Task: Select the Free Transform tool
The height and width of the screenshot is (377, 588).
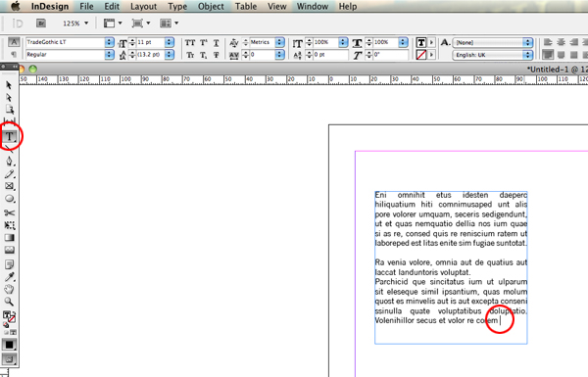Action: 10,225
